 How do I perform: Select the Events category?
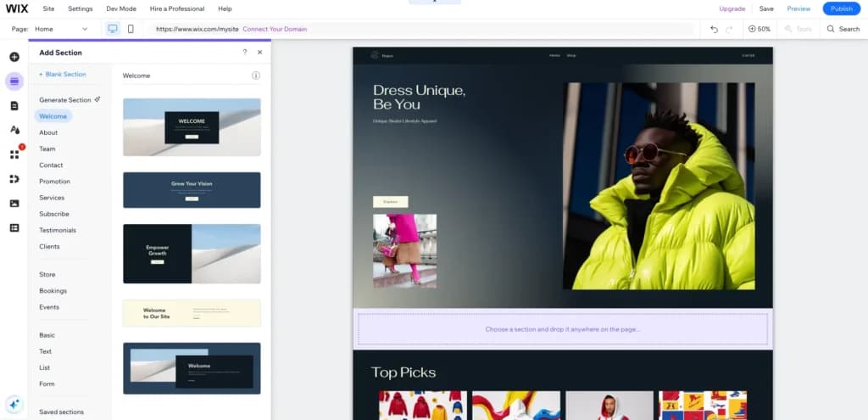[x=48, y=307]
